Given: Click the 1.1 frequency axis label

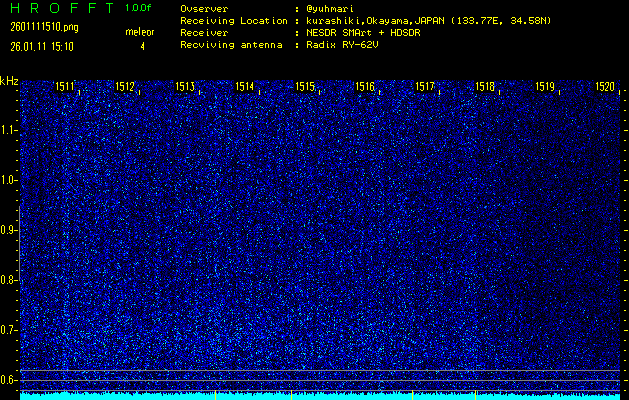Looking at the screenshot, I should tap(9, 130).
